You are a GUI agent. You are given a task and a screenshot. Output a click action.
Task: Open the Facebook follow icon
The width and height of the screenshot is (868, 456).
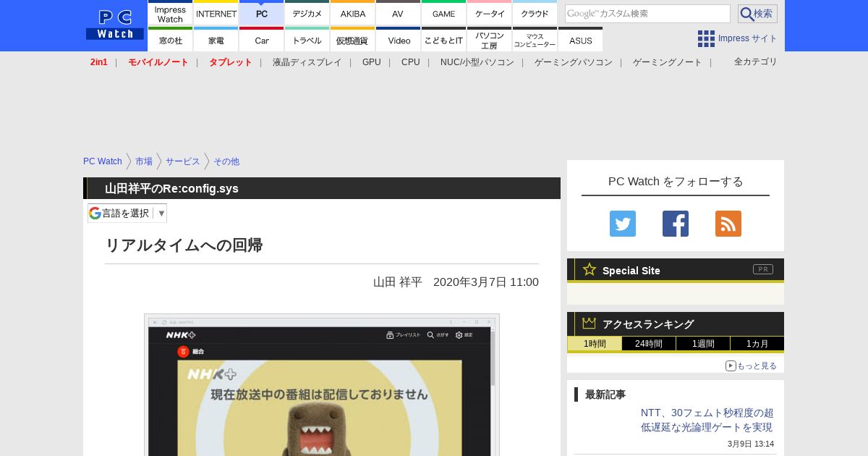676,224
